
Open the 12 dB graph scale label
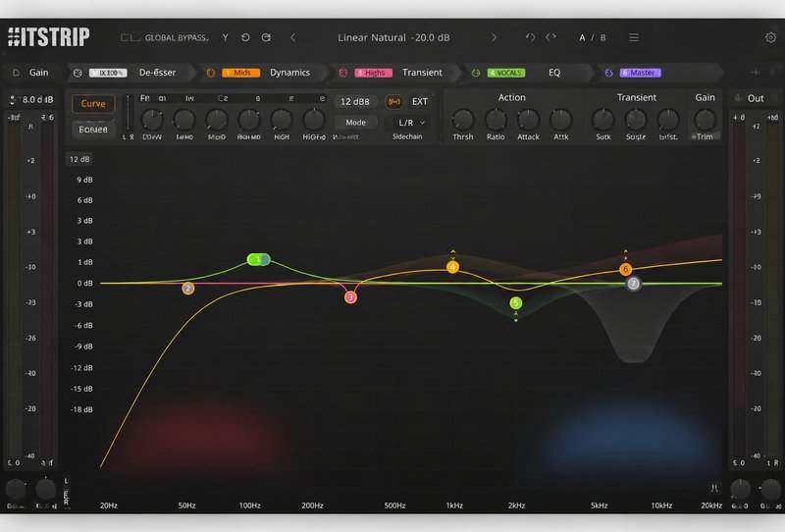pyautogui.click(x=79, y=159)
